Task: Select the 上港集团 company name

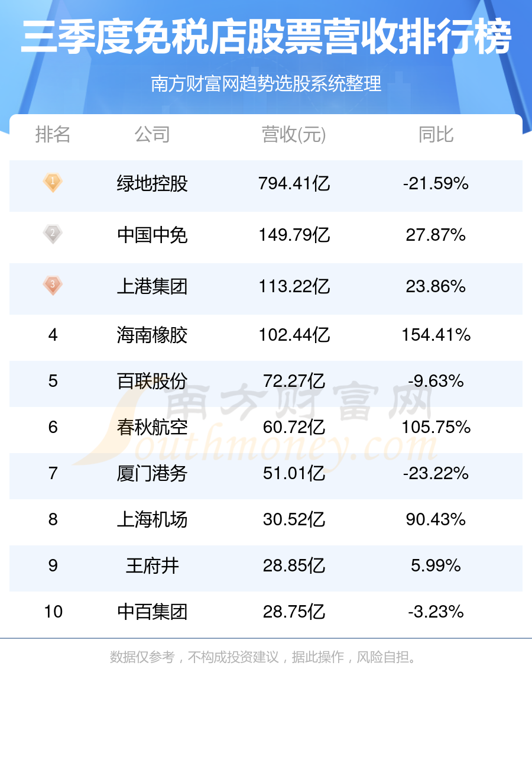Action: coord(152,287)
